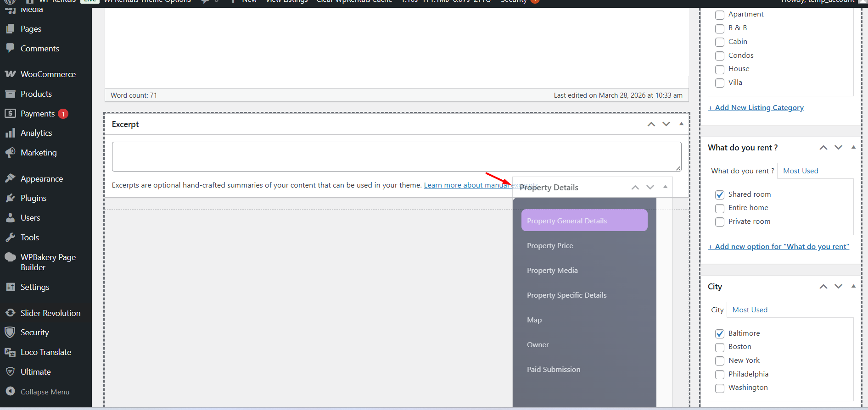Viewport: 868px width, 410px height.
Task: Click the Slider Revolution refresh icon
Action: click(x=10, y=313)
